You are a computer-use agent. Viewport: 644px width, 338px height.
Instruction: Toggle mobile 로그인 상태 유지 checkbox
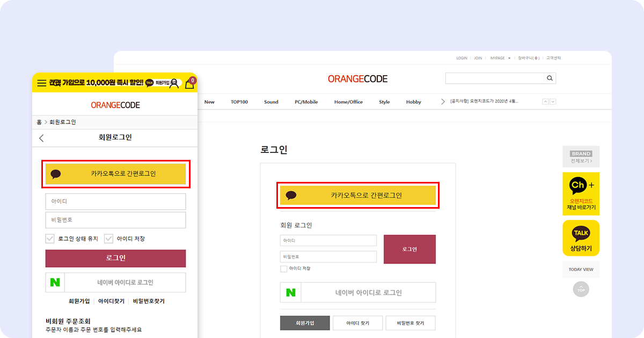tap(50, 238)
